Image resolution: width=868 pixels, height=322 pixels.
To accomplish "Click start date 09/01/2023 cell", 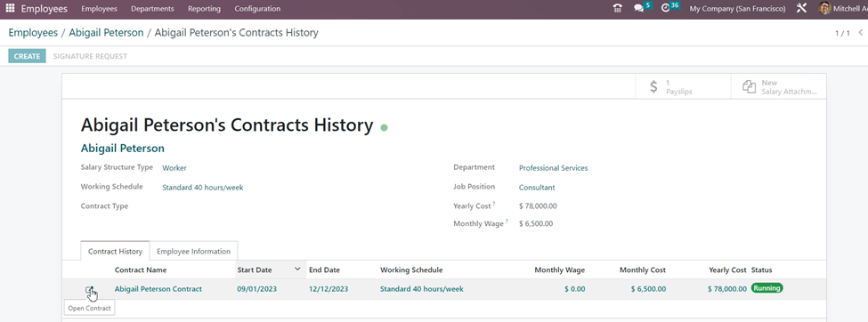I will 257,289.
